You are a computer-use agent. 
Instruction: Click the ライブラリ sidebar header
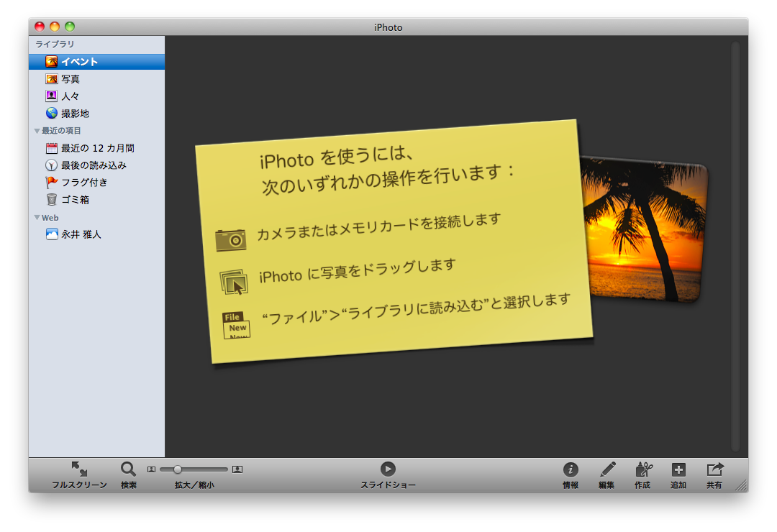click(x=55, y=44)
